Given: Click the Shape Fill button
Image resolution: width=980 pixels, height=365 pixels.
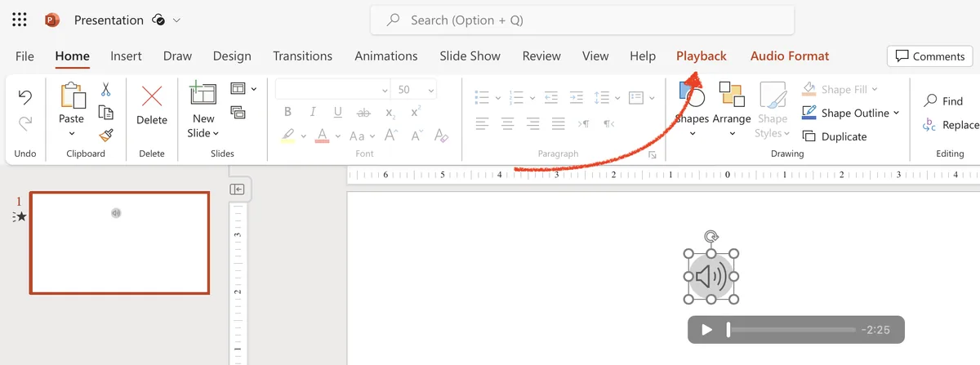Looking at the screenshot, I should pos(840,89).
